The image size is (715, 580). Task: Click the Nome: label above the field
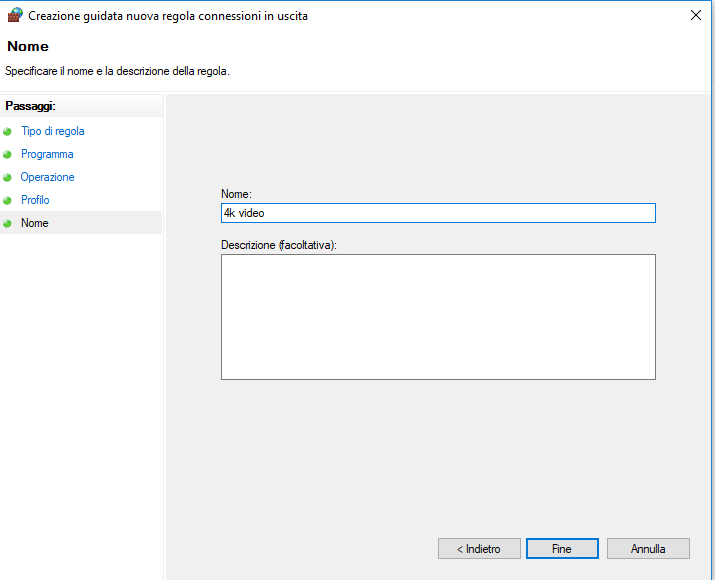236,194
